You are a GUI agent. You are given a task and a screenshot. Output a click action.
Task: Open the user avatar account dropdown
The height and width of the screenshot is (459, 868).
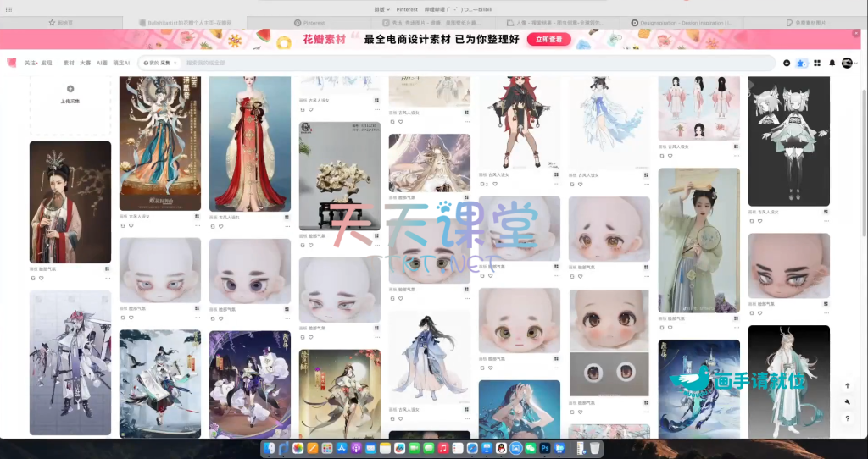pyautogui.click(x=849, y=63)
